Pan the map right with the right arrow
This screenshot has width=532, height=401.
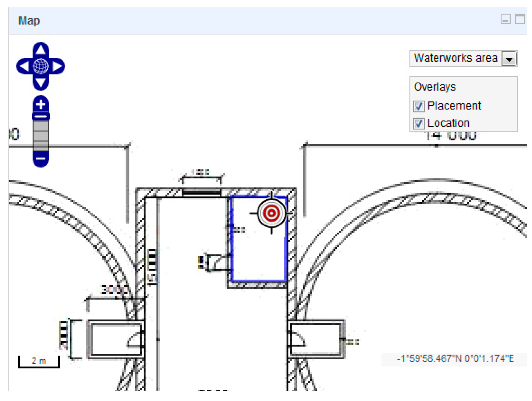pyautogui.click(x=57, y=66)
